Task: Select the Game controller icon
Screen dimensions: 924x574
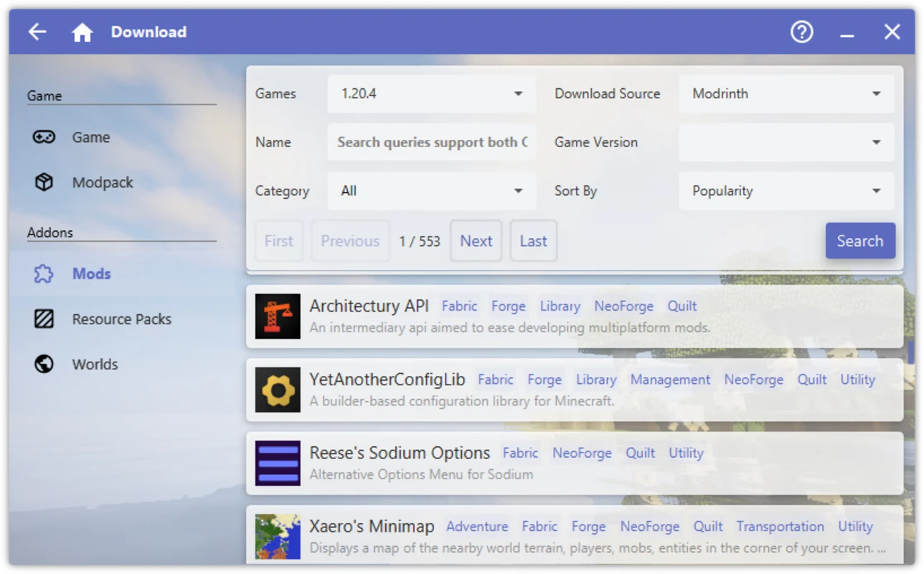Action: coord(44,137)
